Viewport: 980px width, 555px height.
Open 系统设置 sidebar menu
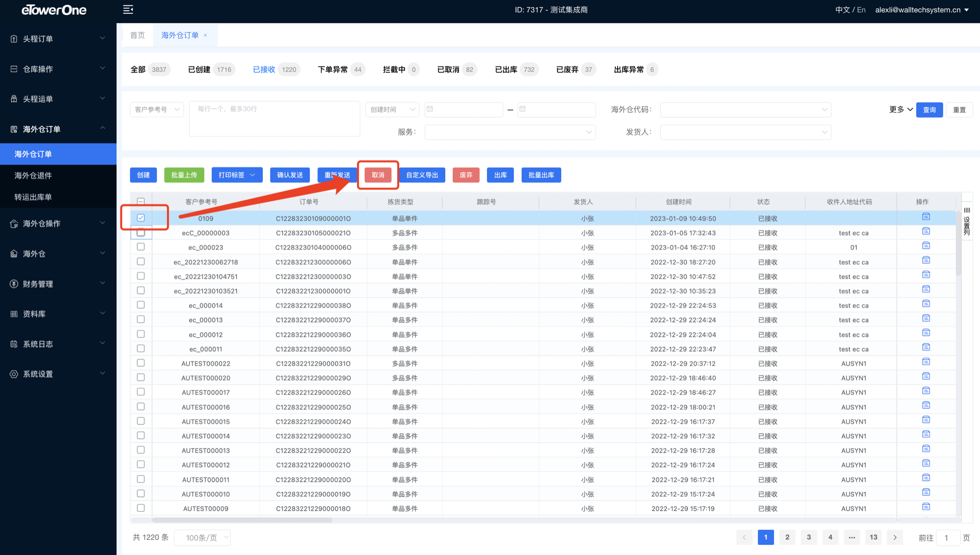pos(58,374)
